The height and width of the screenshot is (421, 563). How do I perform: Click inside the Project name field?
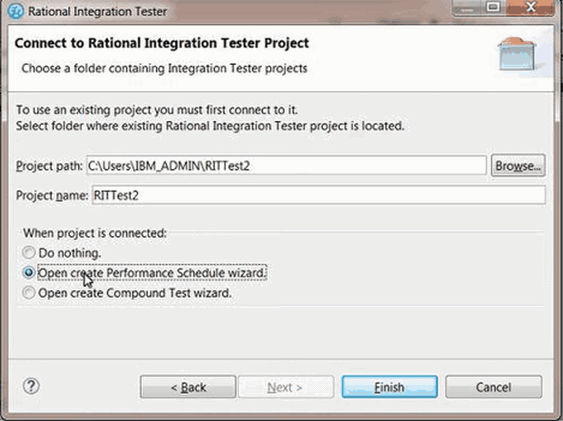click(318, 195)
